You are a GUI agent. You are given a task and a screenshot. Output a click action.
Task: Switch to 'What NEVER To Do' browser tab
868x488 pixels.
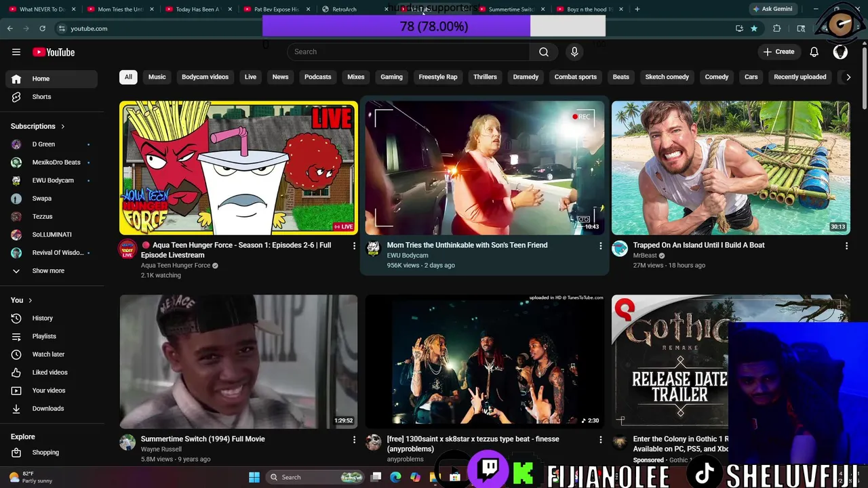click(x=41, y=9)
